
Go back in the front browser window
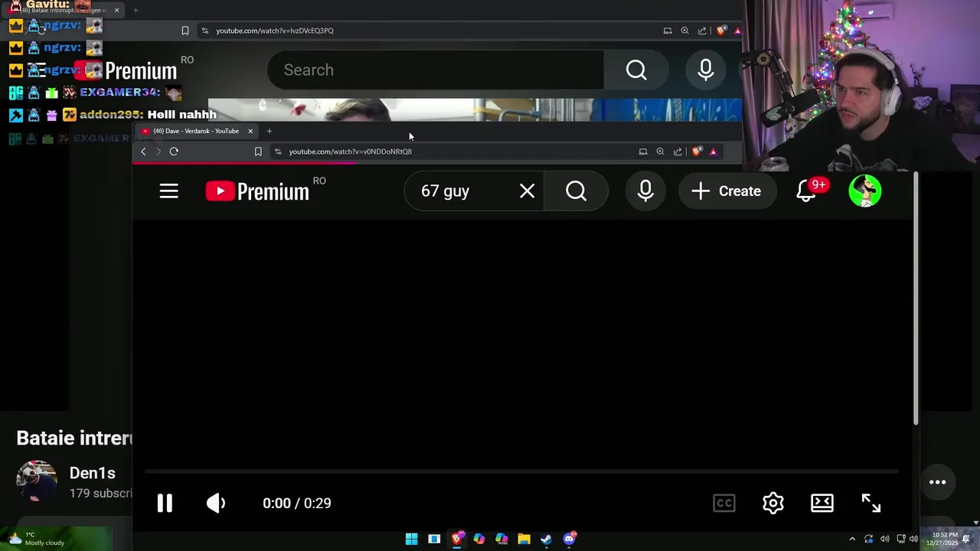[143, 152]
